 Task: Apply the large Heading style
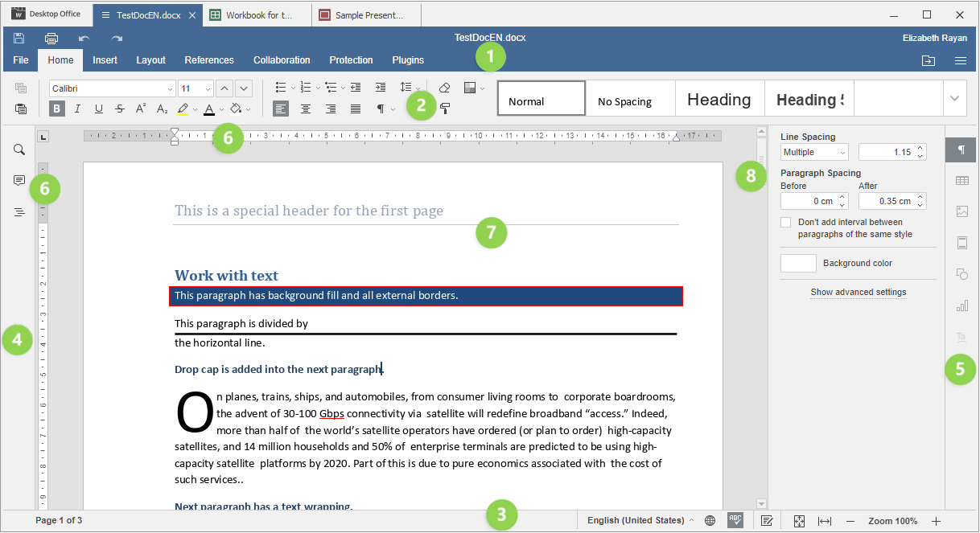tap(719, 98)
